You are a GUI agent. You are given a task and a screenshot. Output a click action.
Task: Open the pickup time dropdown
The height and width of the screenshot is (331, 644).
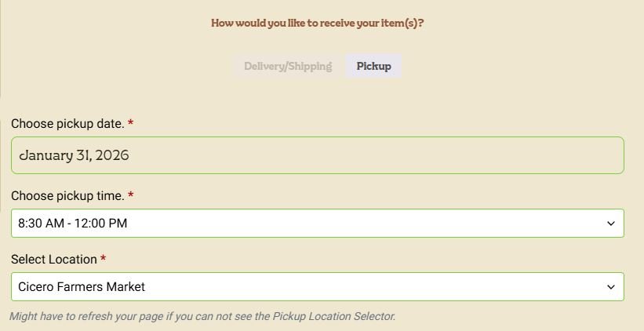(x=317, y=223)
